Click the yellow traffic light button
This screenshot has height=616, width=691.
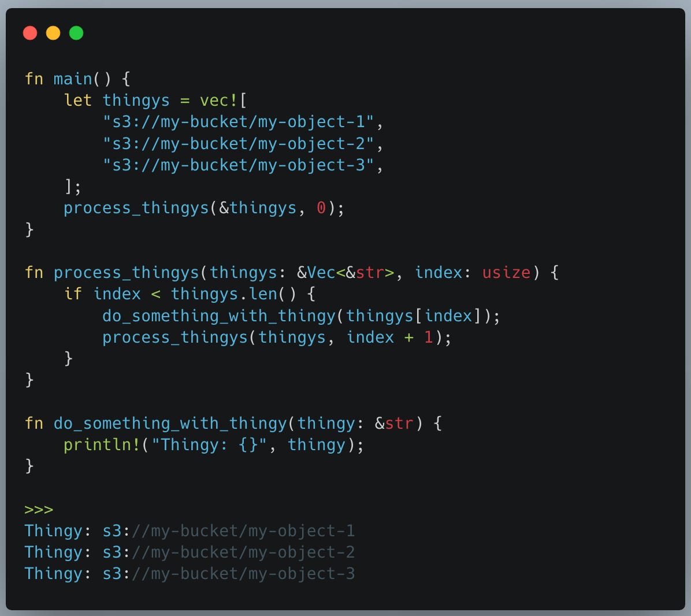coord(53,33)
